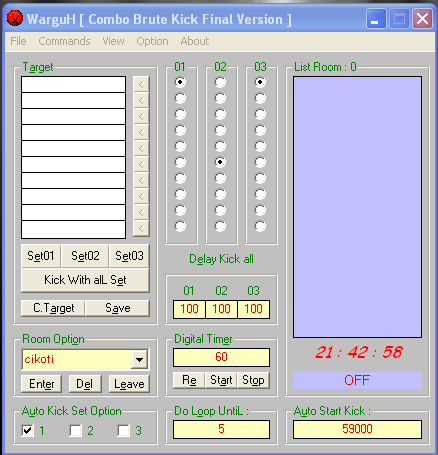Click the Delay Kick 01 value field
This screenshot has width=438, height=455.
pyautogui.click(x=189, y=309)
